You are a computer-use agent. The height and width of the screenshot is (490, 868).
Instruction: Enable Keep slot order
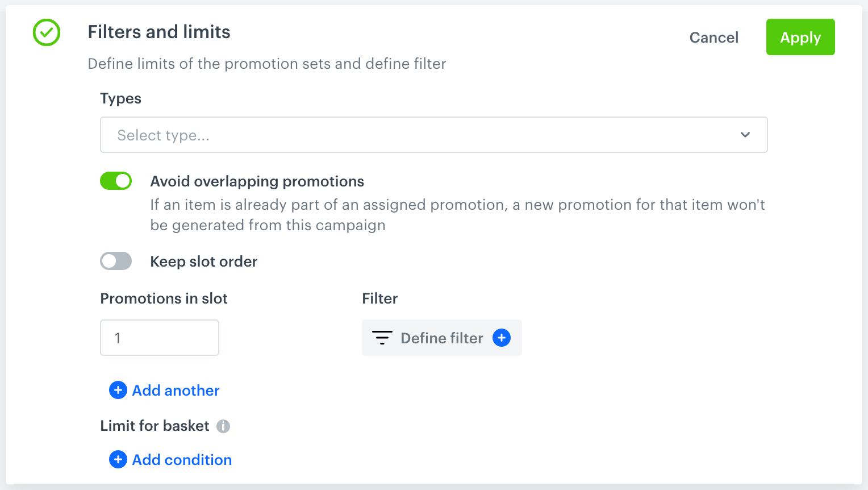click(116, 261)
